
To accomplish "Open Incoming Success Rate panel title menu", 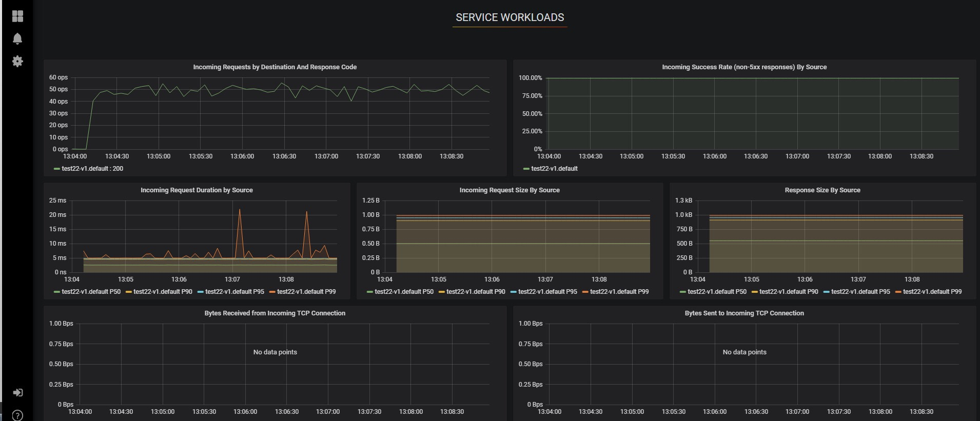I will pos(744,67).
